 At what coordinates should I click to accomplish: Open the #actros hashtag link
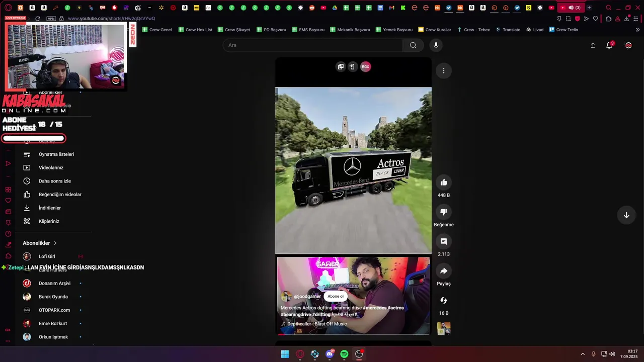tap(396, 308)
